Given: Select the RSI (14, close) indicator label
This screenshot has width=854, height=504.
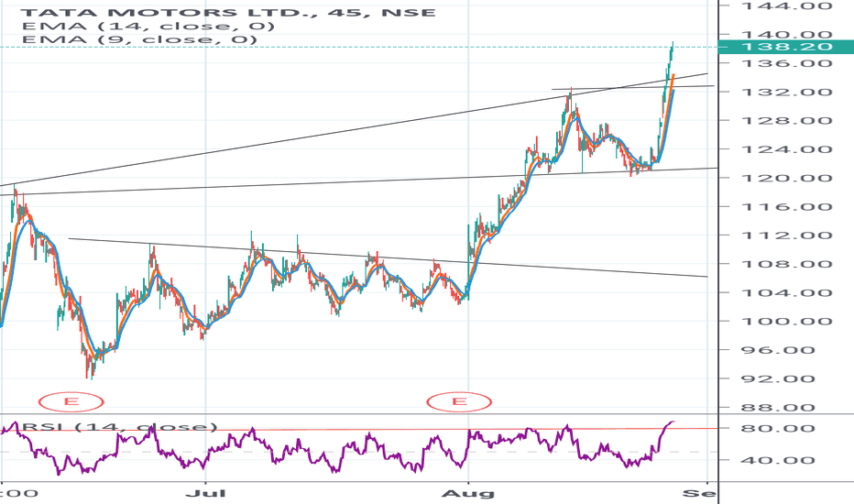Looking at the screenshot, I should tap(120, 427).
